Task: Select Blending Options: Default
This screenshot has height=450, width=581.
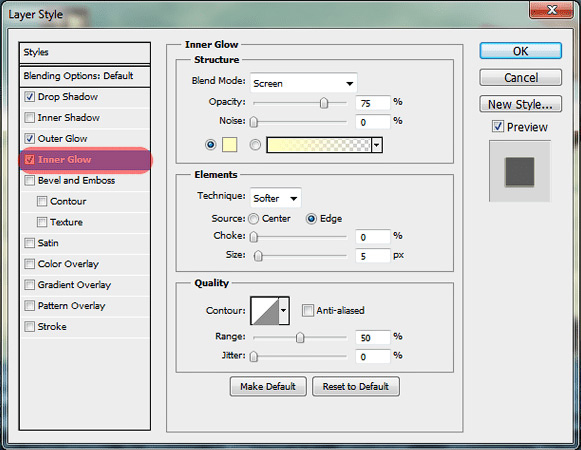Action: click(85, 76)
